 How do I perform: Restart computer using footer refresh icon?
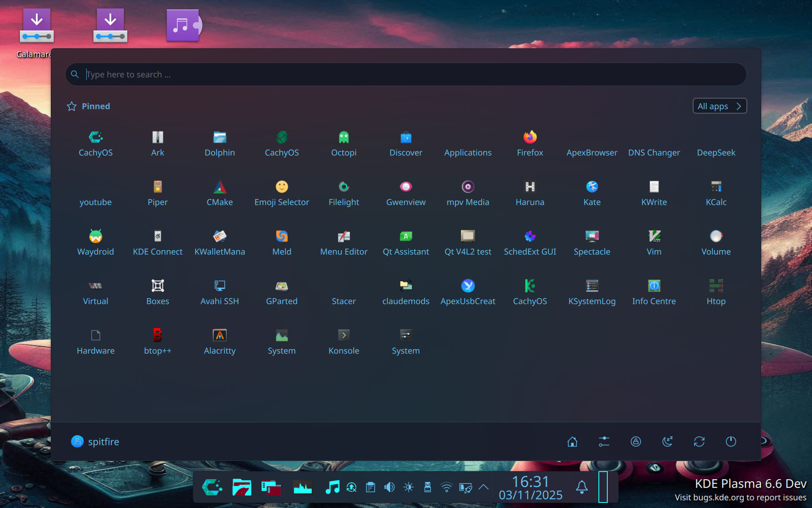pos(699,442)
